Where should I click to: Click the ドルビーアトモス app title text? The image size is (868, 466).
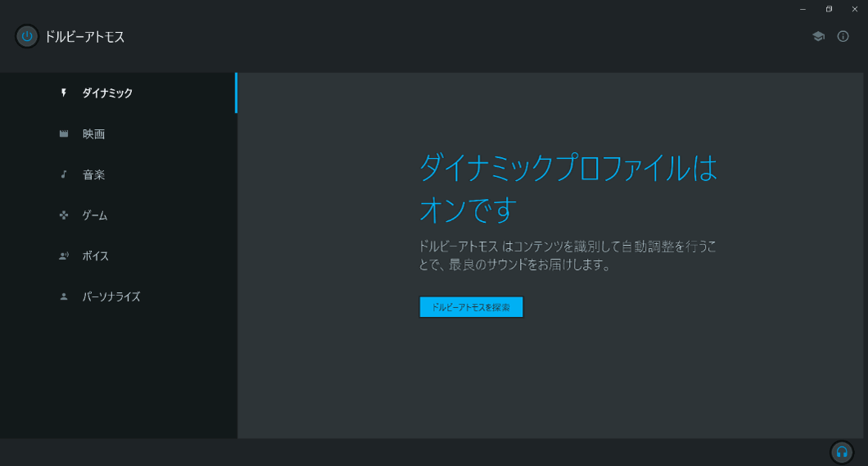tap(84, 37)
